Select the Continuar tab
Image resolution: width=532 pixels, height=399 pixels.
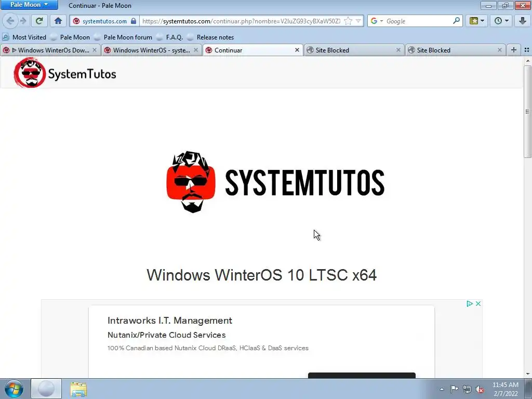point(253,50)
